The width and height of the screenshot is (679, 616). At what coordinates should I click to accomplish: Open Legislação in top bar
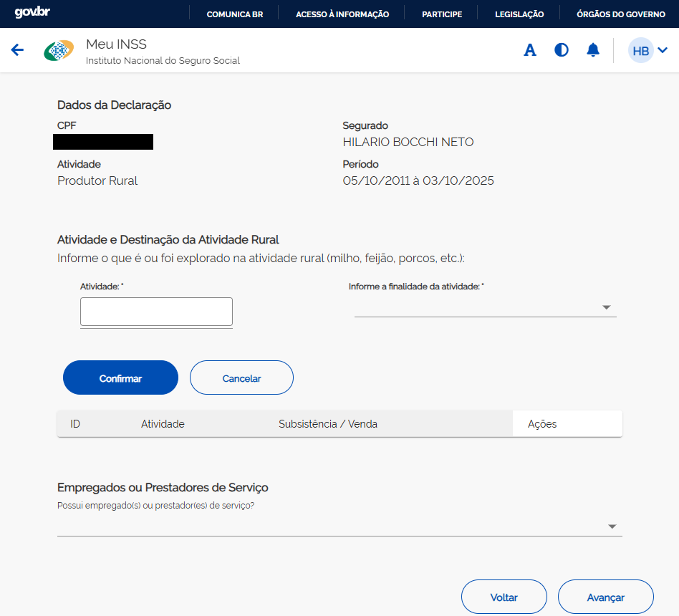(x=519, y=14)
